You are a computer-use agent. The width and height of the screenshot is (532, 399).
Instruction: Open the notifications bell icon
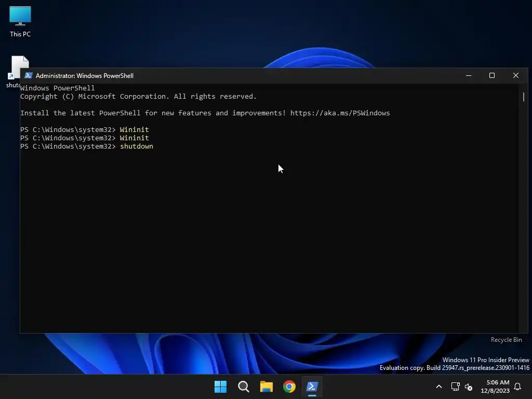pos(518,387)
